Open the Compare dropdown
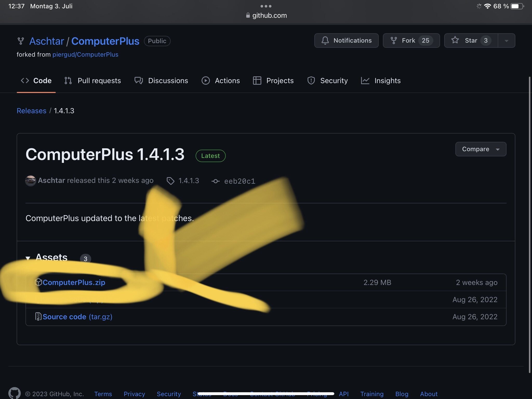Viewport: 532px width, 399px height. coord(480,149)
